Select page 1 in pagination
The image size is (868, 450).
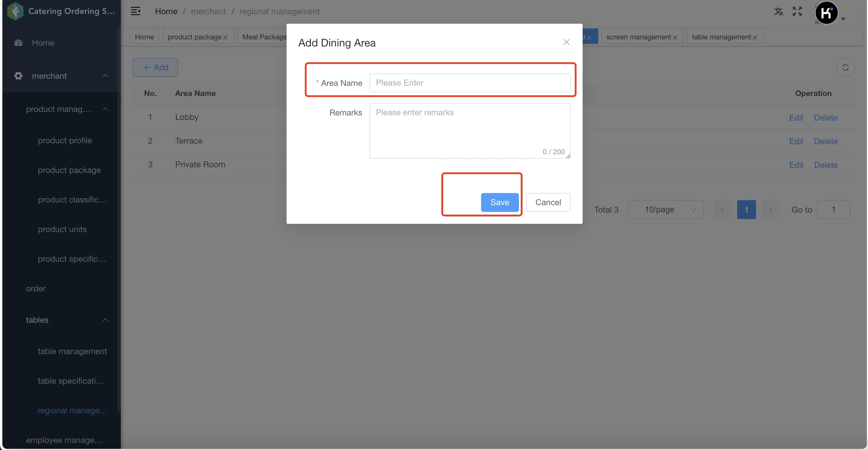point(746,210)
